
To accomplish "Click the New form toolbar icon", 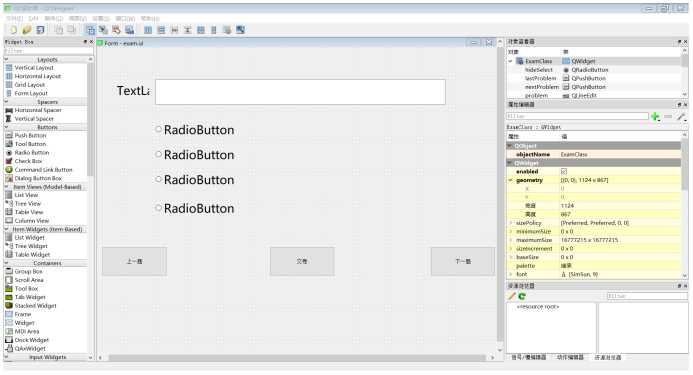I will [13, 30].
